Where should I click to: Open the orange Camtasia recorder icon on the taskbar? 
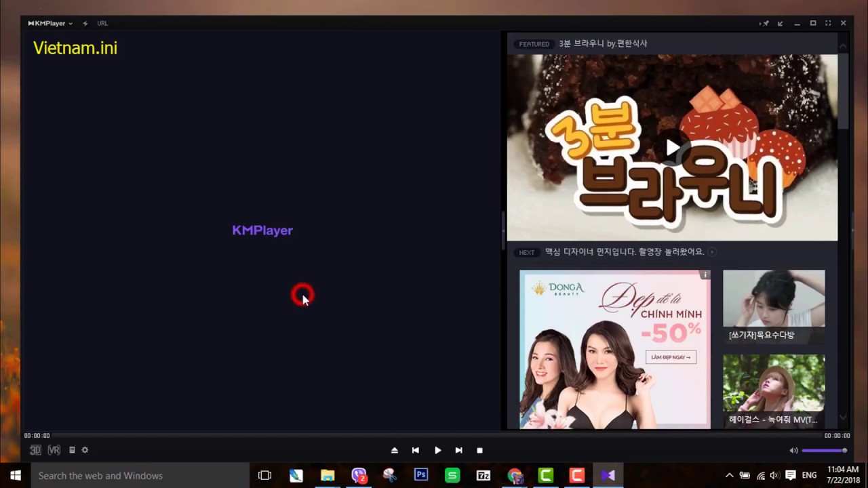[577, 475]
